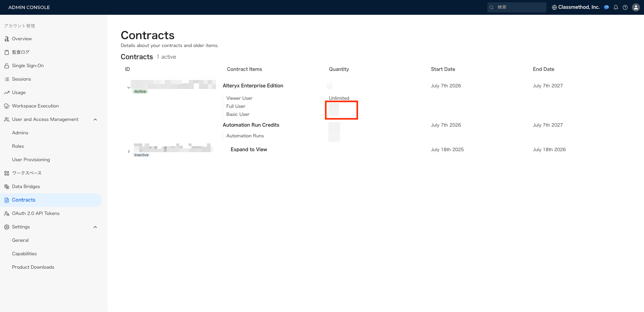Click the 監査ログ clipboard icon
The height and width of the screenshot is (312, 644).
coord(7,52)
